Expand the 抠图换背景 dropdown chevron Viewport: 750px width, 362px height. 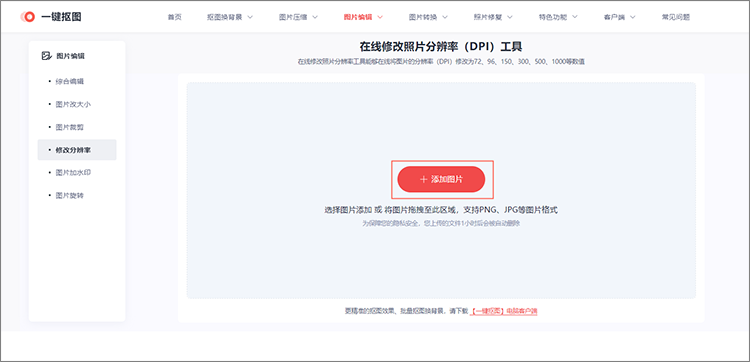250,17
